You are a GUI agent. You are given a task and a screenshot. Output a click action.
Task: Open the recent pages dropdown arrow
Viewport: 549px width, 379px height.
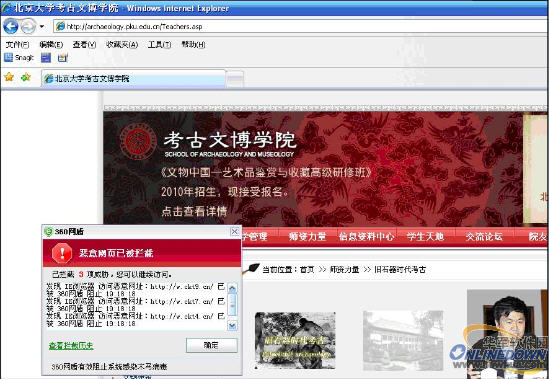click(42, 27)
